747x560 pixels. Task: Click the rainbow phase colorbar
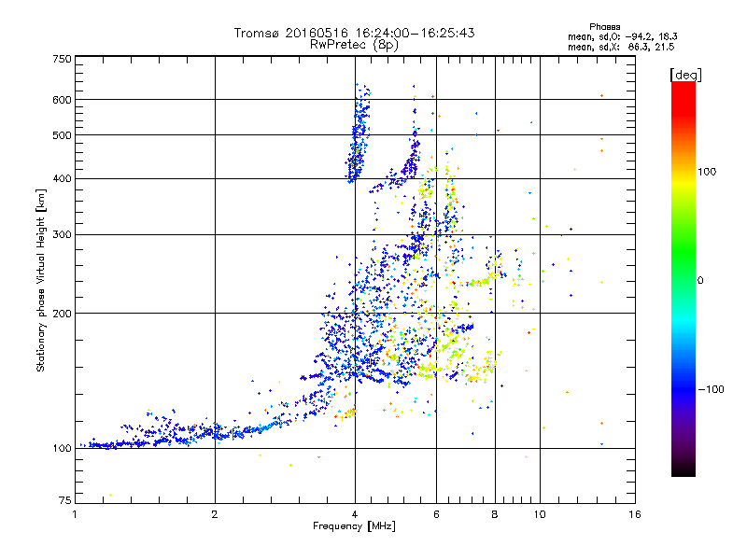(684, 279)
